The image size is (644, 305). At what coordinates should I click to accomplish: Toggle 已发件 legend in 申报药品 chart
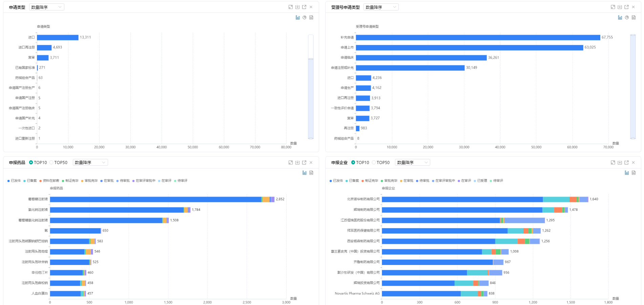click(x=14, y=181)
